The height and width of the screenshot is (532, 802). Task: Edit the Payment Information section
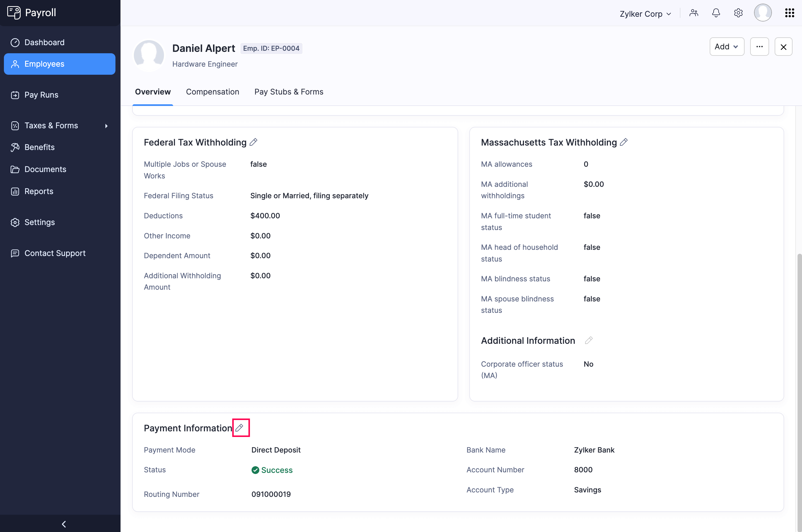click(241, 427)
